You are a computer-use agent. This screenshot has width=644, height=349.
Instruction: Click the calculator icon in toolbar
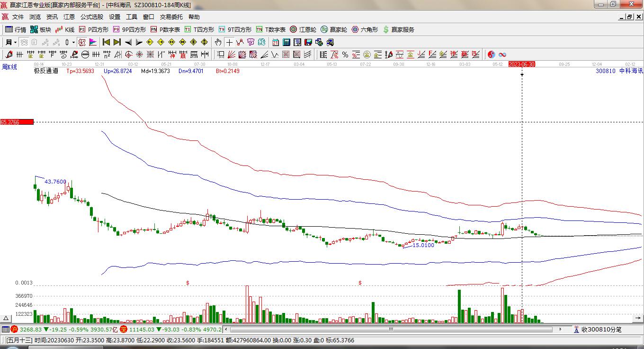tap(286, 42)
